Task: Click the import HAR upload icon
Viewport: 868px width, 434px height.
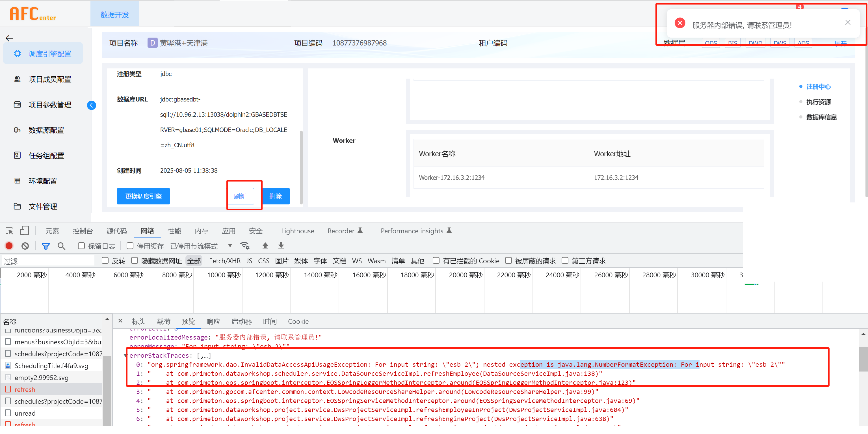Action: (265, 246)
